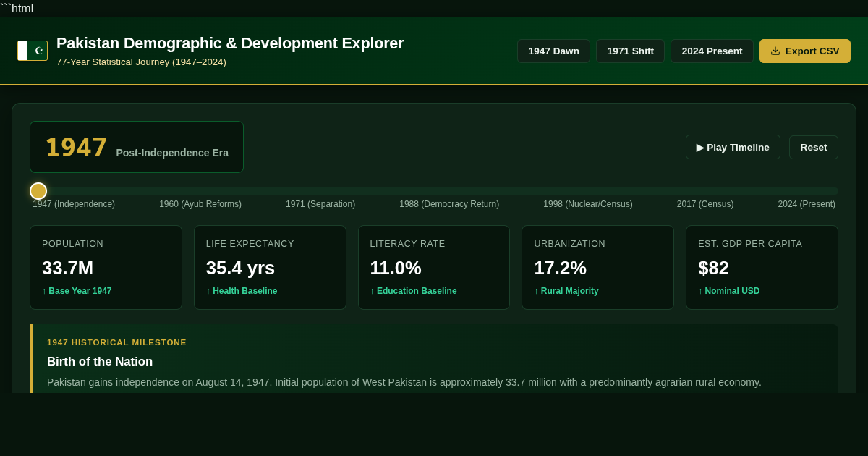This screenshot has width=868, height=456.
Task: Select the 2017 (Census) timeline marker
Action: pos(705,204)
